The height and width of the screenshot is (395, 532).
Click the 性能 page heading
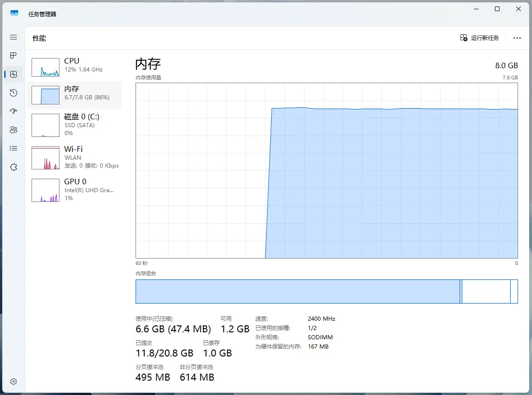39,38
